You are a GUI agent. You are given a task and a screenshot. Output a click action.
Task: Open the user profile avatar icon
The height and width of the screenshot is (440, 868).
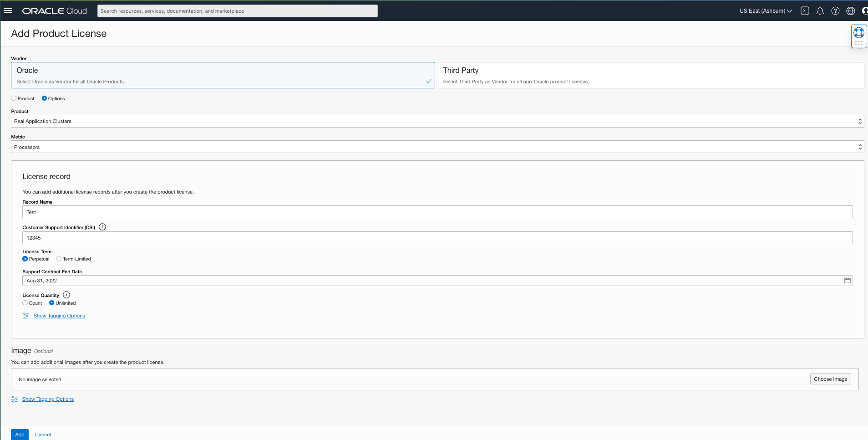click(864, 10)
